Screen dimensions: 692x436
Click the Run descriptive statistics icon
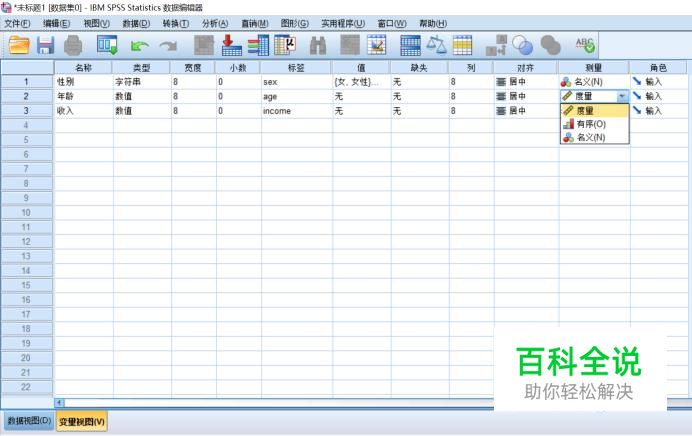coord(285,45)
